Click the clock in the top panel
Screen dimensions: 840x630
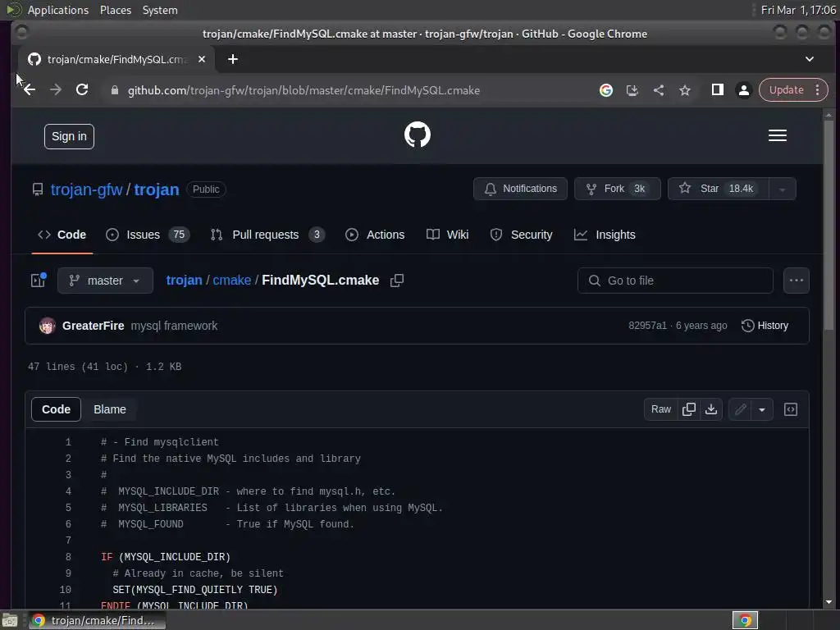[798, 10]
